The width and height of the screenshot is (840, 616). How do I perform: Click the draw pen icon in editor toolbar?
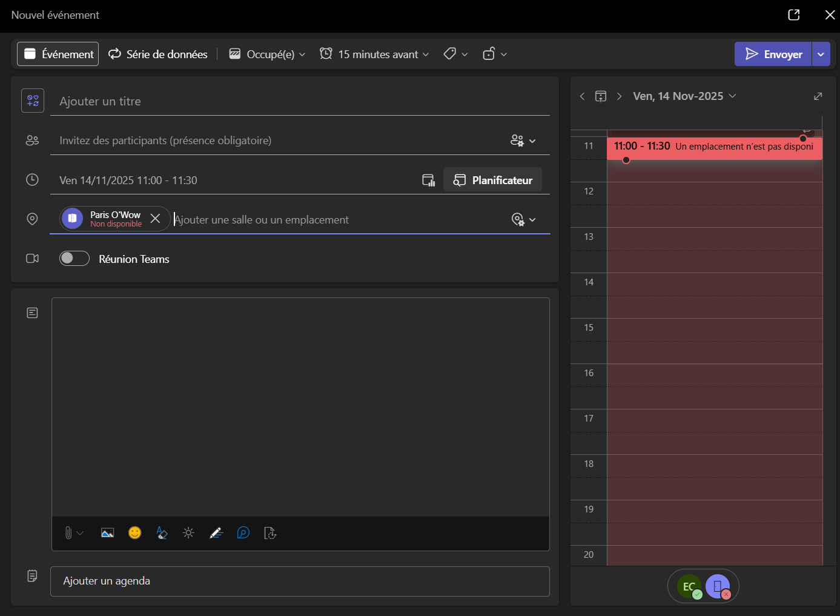216,533
